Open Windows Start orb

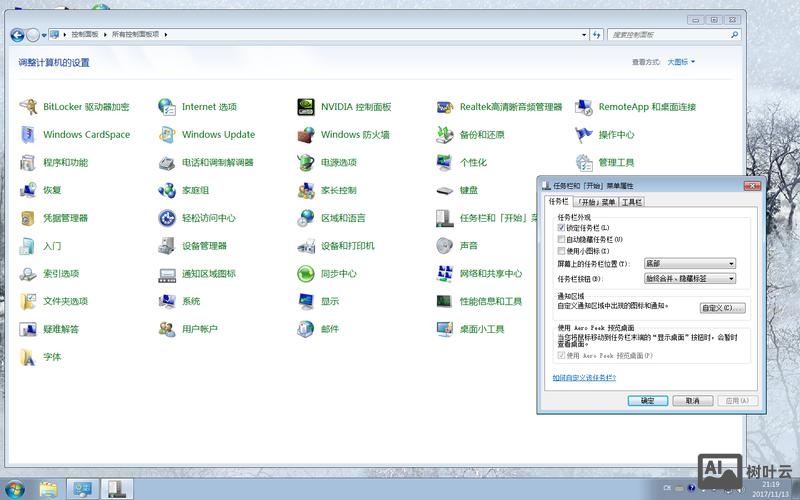pyautogui.click(x=14, y=489)
